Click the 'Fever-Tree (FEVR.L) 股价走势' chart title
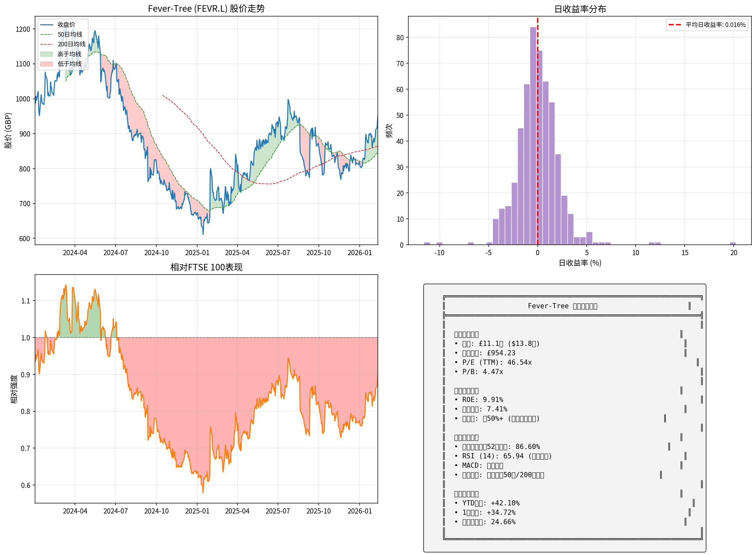This screenshot has width=756, height=555. coord(206,8)
